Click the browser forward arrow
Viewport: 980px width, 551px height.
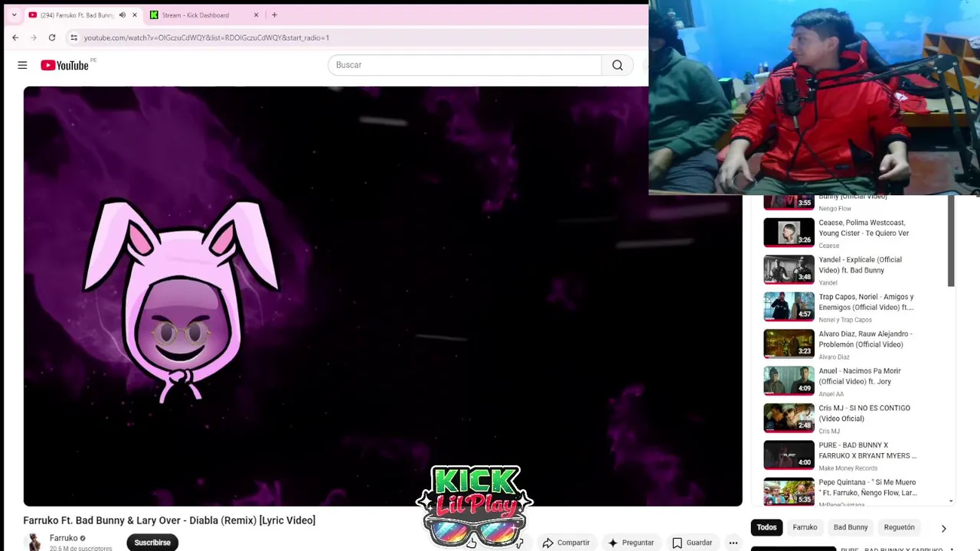click(x=34, y=37)
